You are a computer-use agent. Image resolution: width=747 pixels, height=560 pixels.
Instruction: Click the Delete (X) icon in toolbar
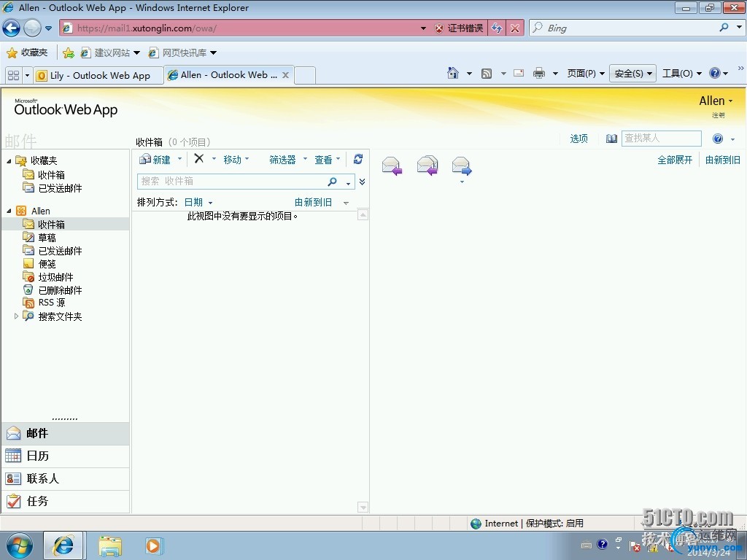tap(198, 159)
